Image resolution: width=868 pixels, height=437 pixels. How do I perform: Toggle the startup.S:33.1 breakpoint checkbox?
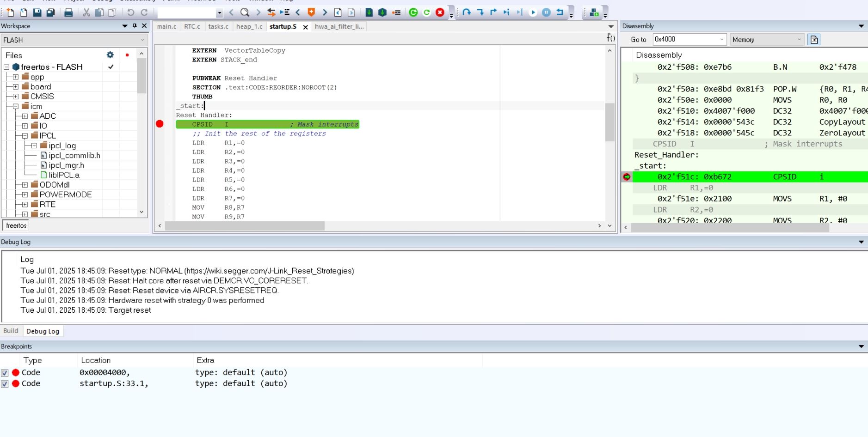point(5,384)
